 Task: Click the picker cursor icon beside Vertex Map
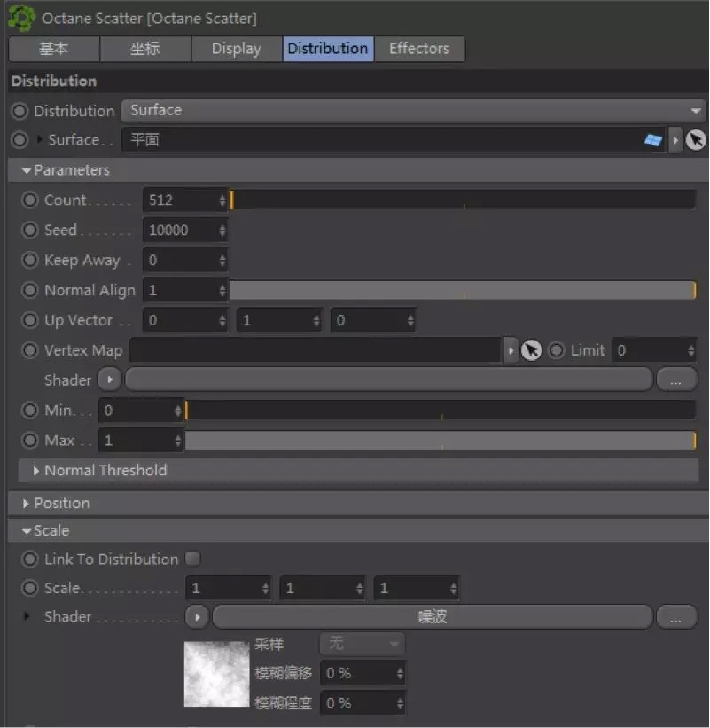(531, 350)
